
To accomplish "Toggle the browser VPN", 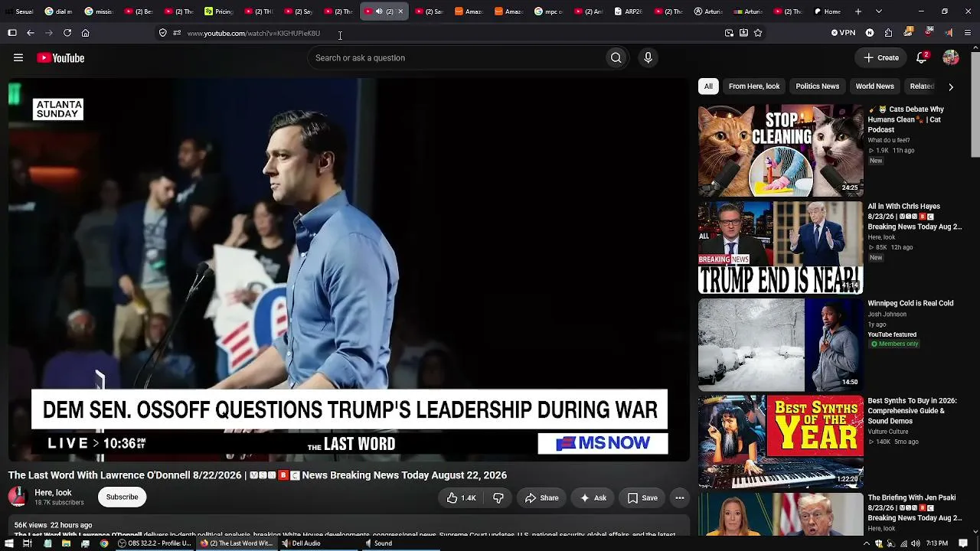I will click(844, 33).
